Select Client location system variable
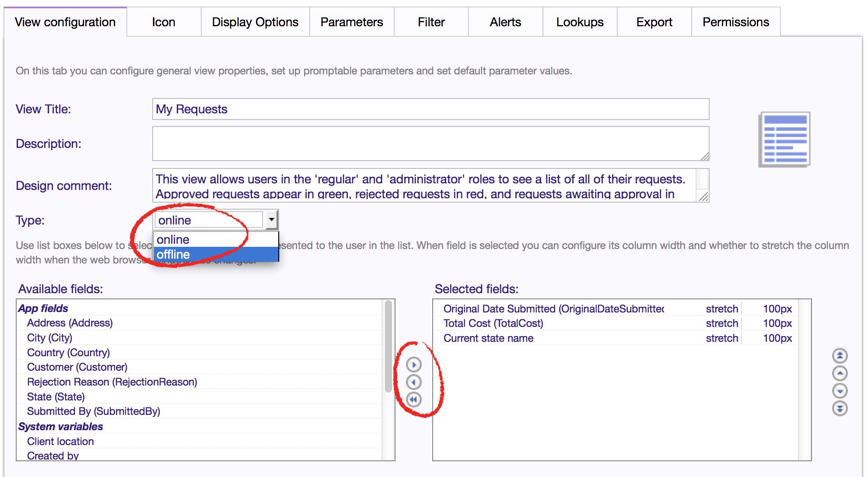This screenshot has width=868, height=477. click(199, 442)
